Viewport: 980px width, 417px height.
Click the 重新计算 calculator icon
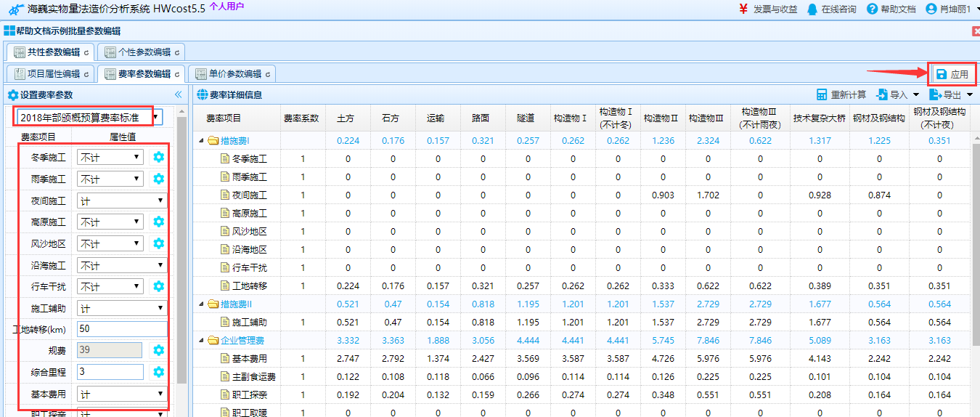click(x=822, y=94)
